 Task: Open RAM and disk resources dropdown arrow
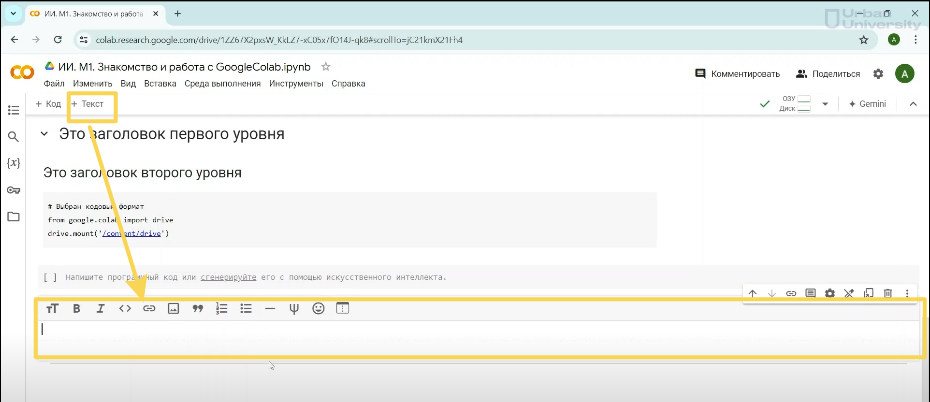tap(825, 104)
